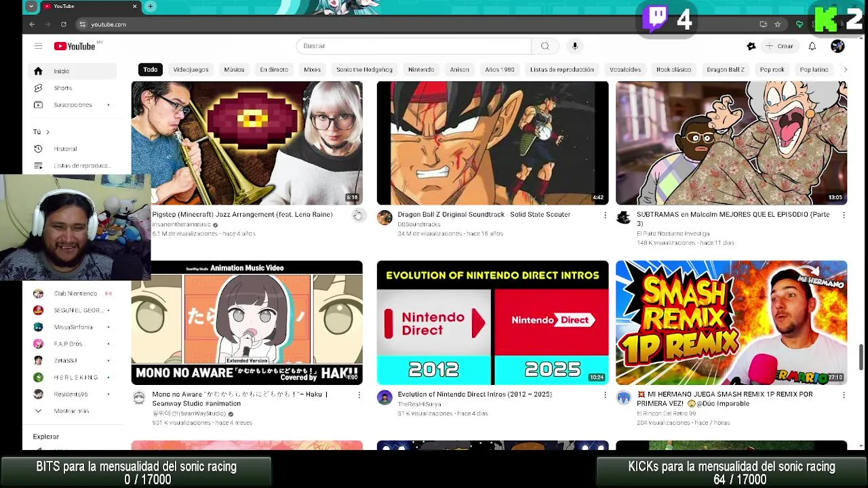The height and width of the screenshot is (488, 868).
Task: Open the YouTube hamburger guide menu
Action: tap(38, 46)
